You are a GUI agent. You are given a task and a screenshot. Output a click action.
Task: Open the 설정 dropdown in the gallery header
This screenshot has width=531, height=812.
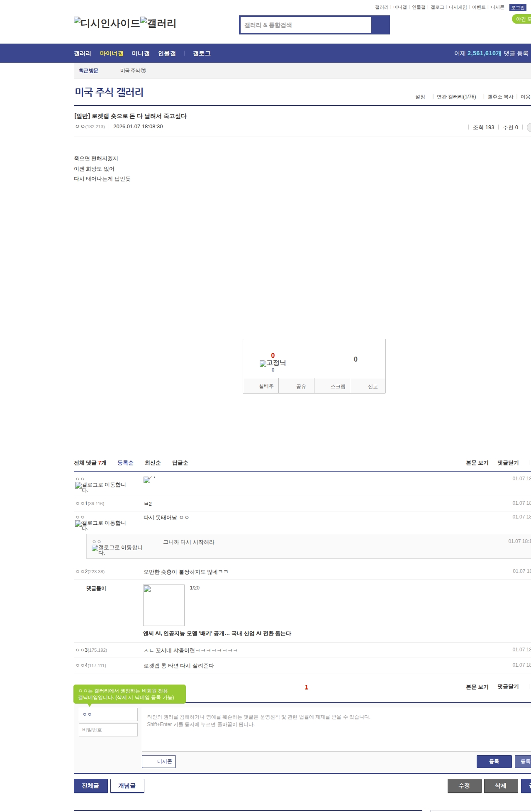tap(420, 97)
